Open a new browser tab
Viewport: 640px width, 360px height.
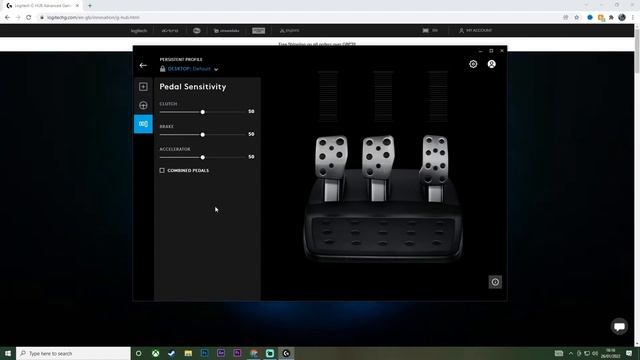90,6
